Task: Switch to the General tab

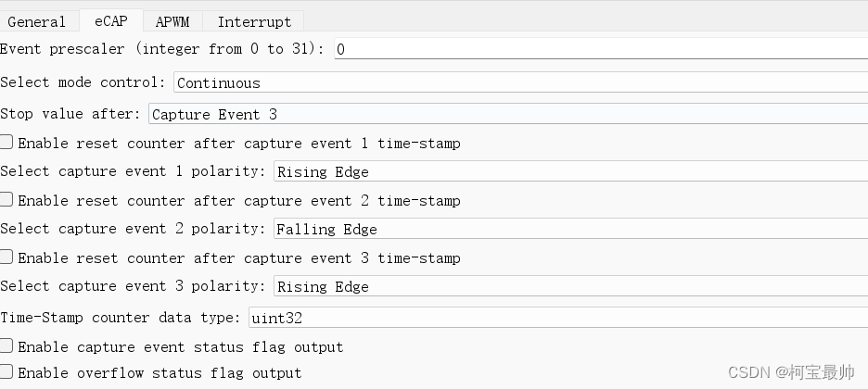Action: (x=36, y=21)
